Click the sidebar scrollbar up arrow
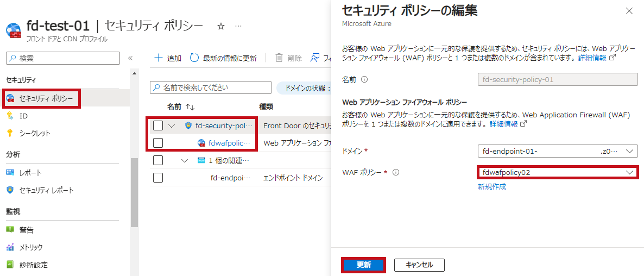This screenshot has height=276, width=644. tap(134, 73)
